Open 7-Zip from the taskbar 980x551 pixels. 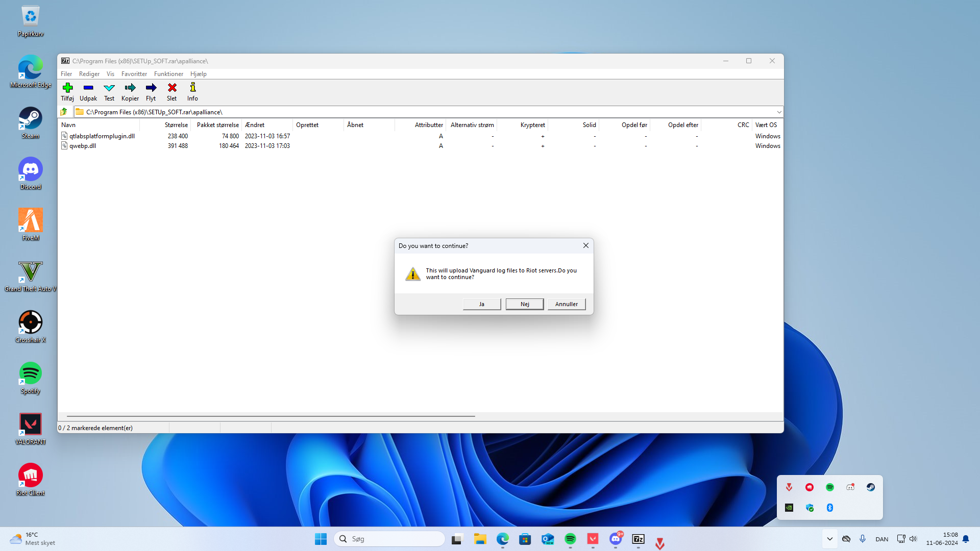(x=638, y=539)
